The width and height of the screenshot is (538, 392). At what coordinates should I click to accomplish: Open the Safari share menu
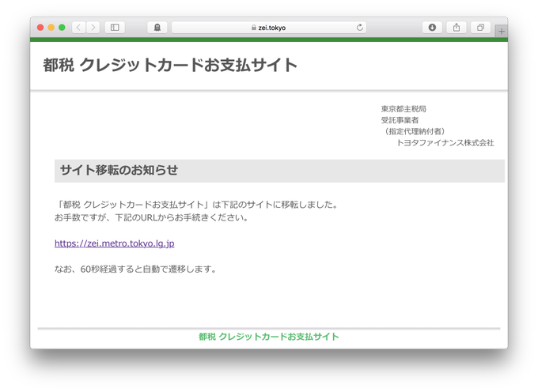pyautogui.click(x=457, y=28)
